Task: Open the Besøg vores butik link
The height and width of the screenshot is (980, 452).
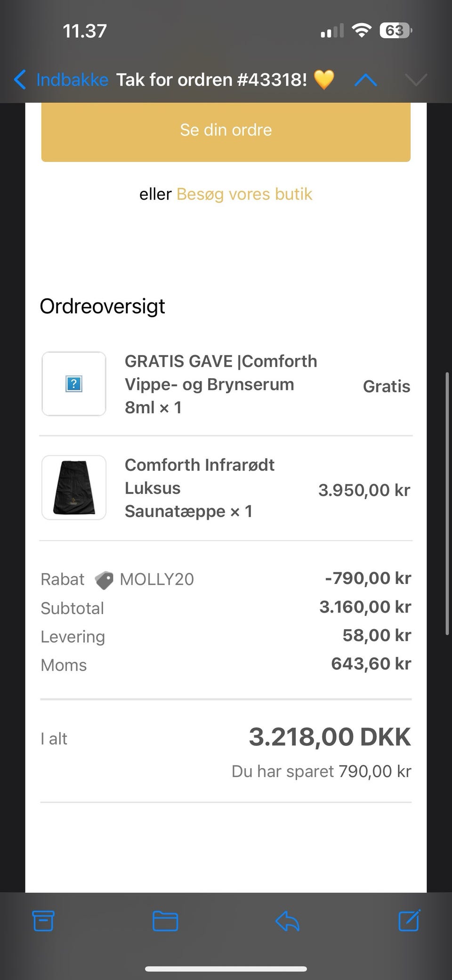Action: pos(244,194)
